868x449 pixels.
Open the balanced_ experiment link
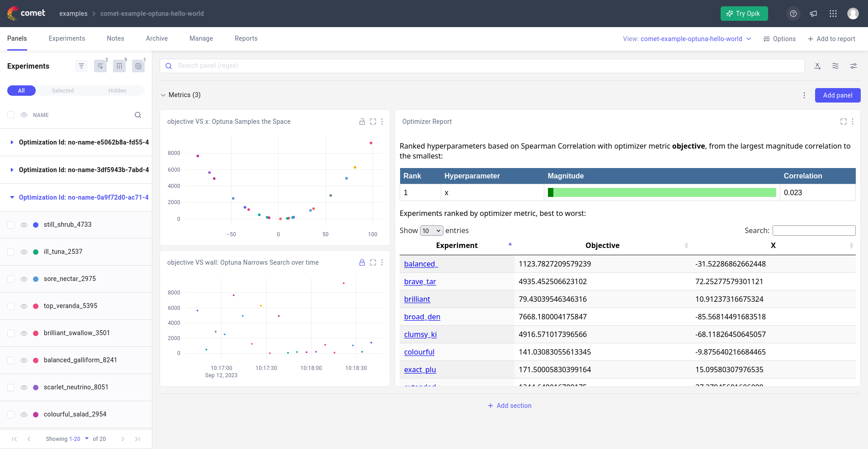420,264
